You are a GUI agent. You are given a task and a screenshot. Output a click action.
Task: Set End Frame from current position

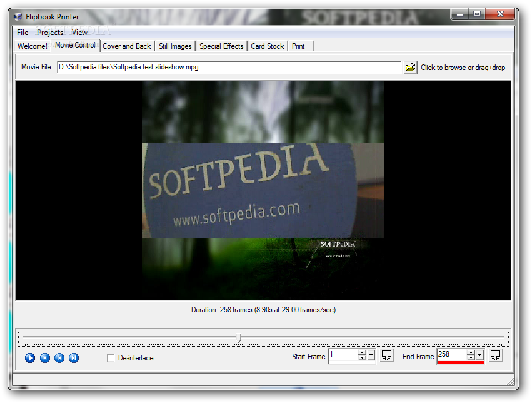click(x=495, y=355)
